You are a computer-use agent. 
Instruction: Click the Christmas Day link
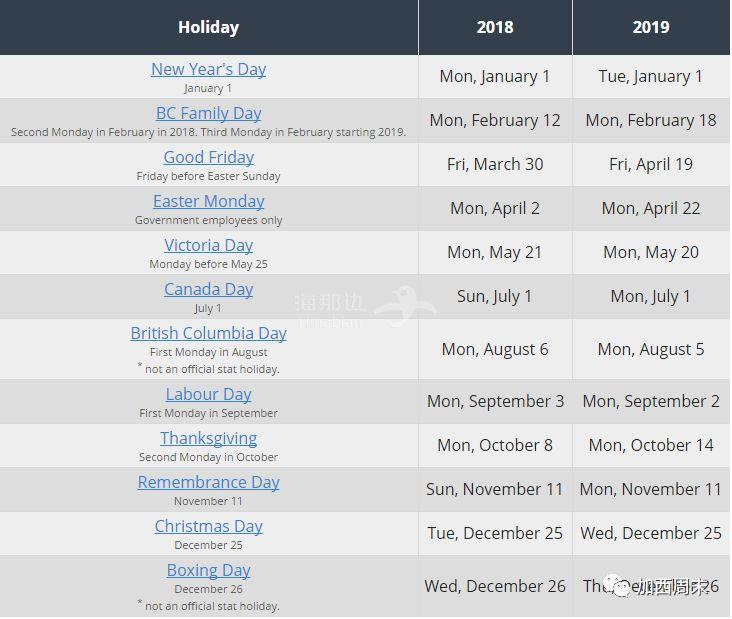209,527
